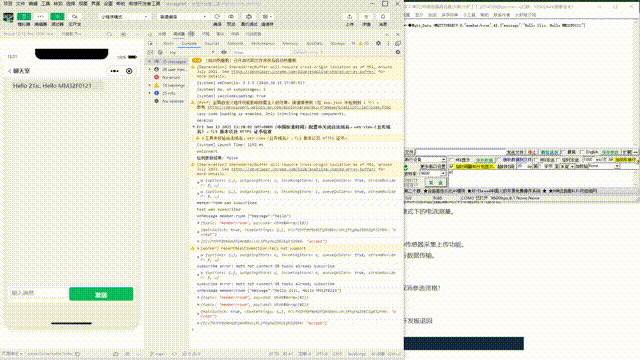Viewport: 640px width, 360px height.
Task: Click the 编译 compile refresh icon
Action: pyautogui.click(x=217, y=17)
